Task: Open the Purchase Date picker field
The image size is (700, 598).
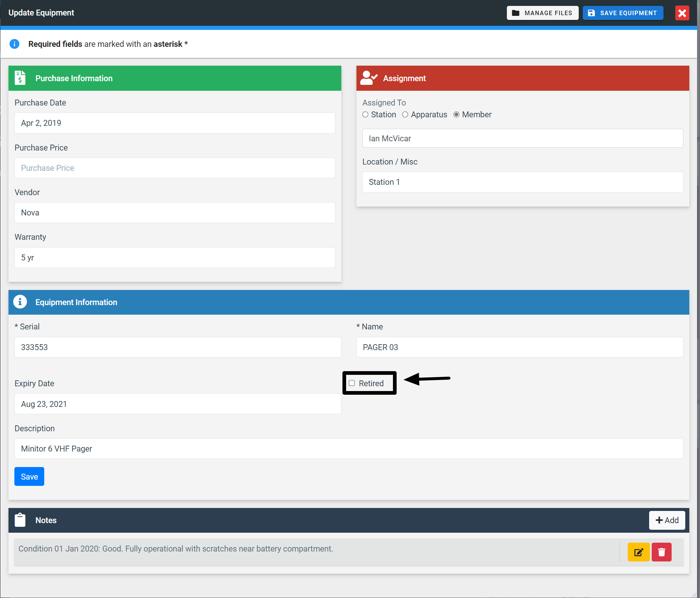Action: tap(175, 123)
